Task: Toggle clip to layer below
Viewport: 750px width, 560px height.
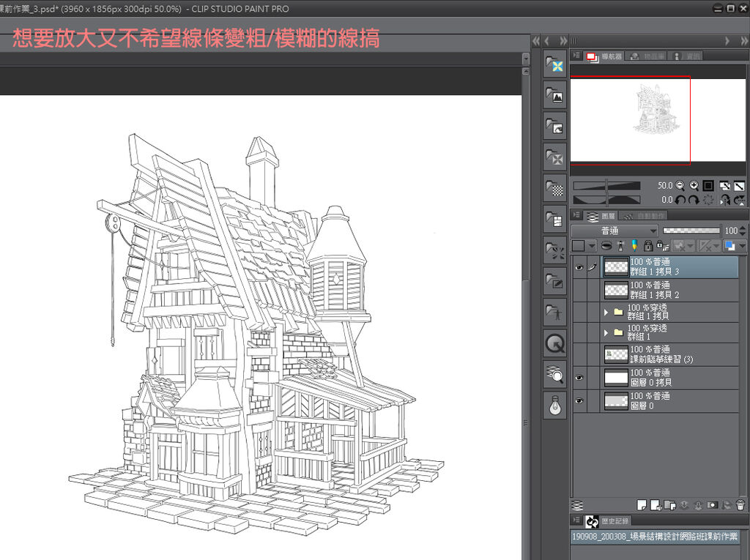Action: (x=606, y=246)
